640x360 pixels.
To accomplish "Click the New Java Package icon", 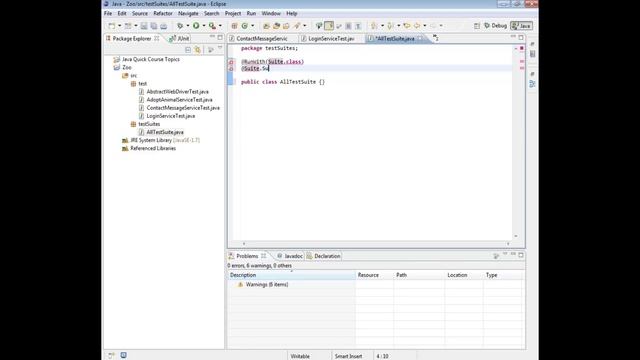I will click(234, 26).
